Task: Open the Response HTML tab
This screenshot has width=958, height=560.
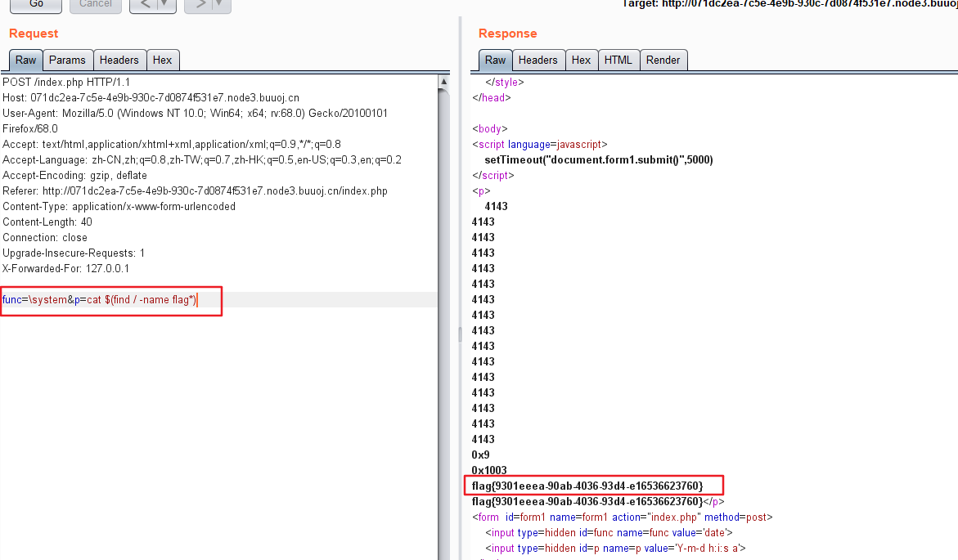Action: (618, 60)
